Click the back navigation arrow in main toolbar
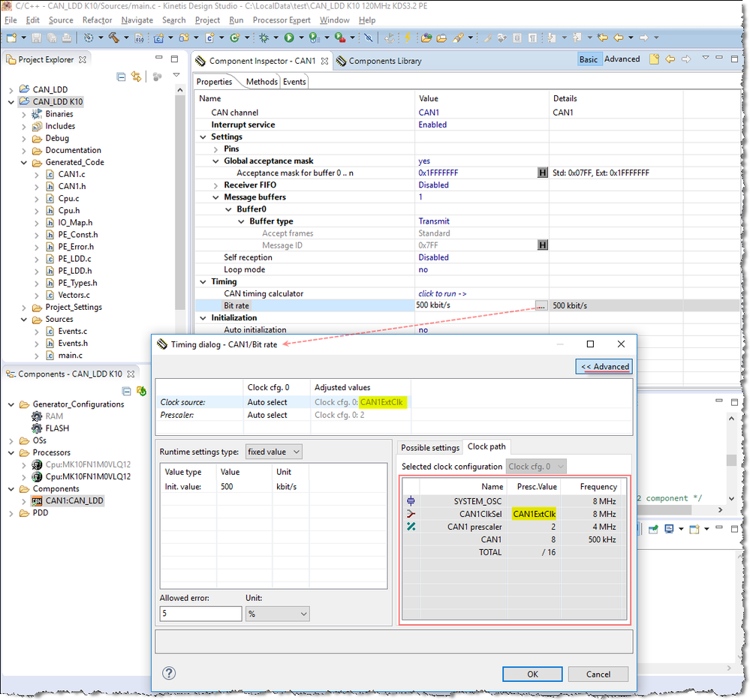This screenshot has height=700, width=750. 619,38
